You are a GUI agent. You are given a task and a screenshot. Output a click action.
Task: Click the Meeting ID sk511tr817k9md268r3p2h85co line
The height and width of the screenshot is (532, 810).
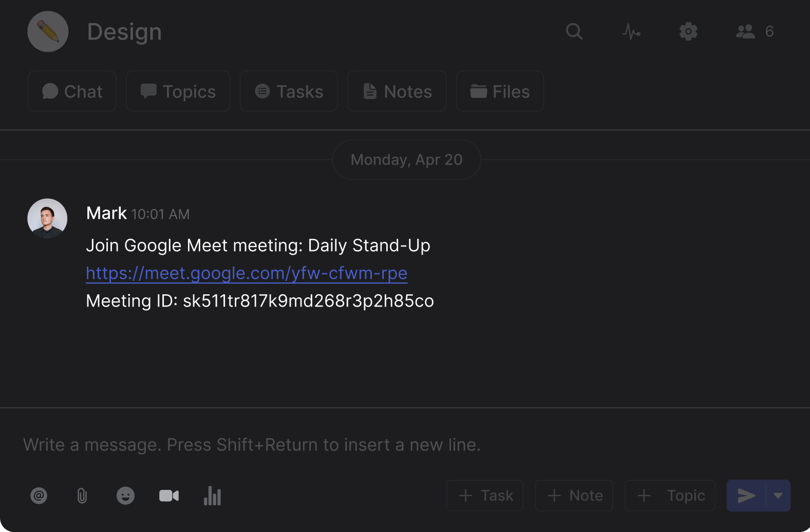[x=260, y=301]
